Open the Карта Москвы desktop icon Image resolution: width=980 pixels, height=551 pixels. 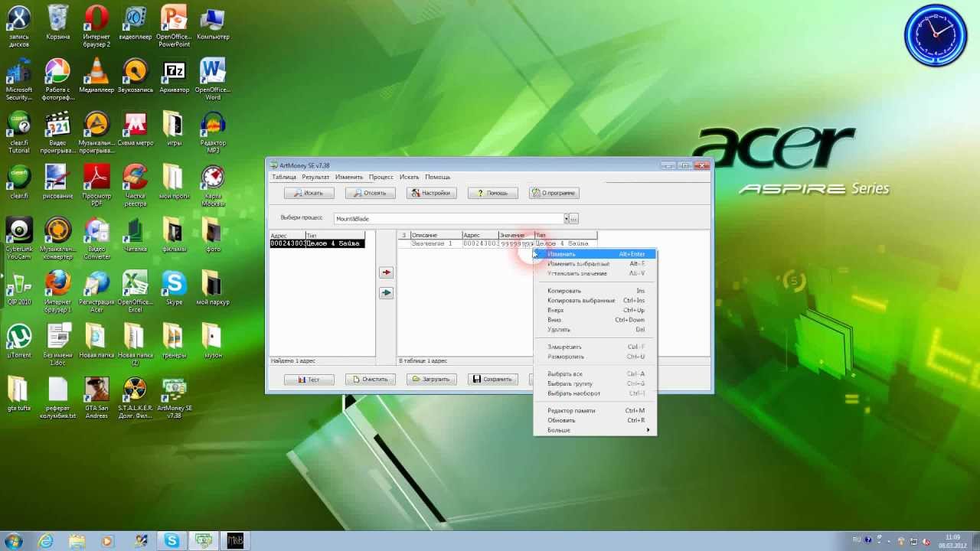coord(213,185)
